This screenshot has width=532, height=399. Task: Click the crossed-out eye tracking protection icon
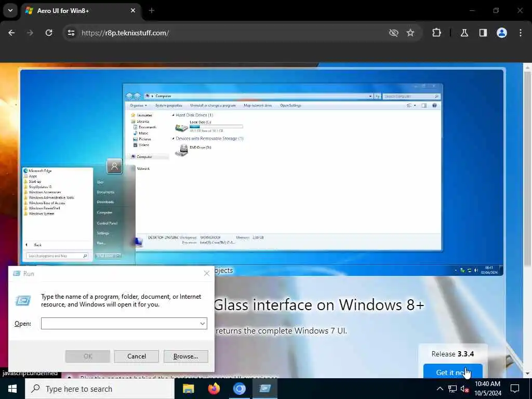(x=394, y=33)
